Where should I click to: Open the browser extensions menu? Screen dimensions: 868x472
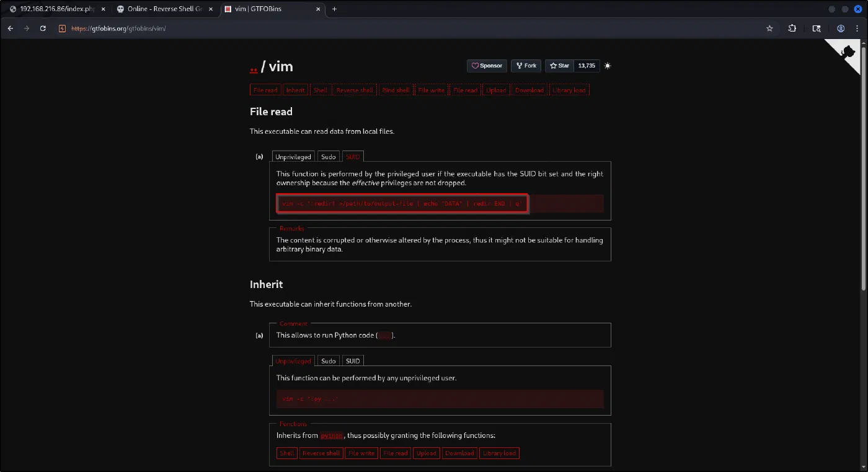pos(792,28)
